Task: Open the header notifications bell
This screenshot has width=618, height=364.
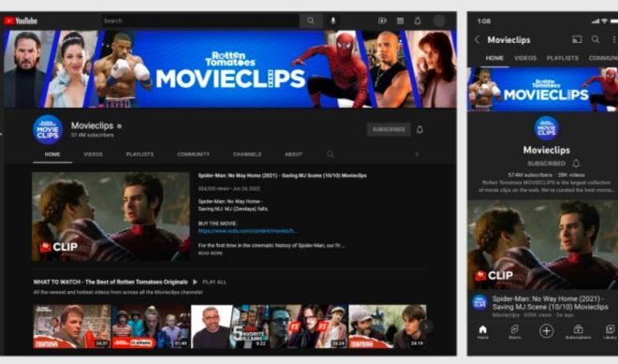Action: point(418,21)
